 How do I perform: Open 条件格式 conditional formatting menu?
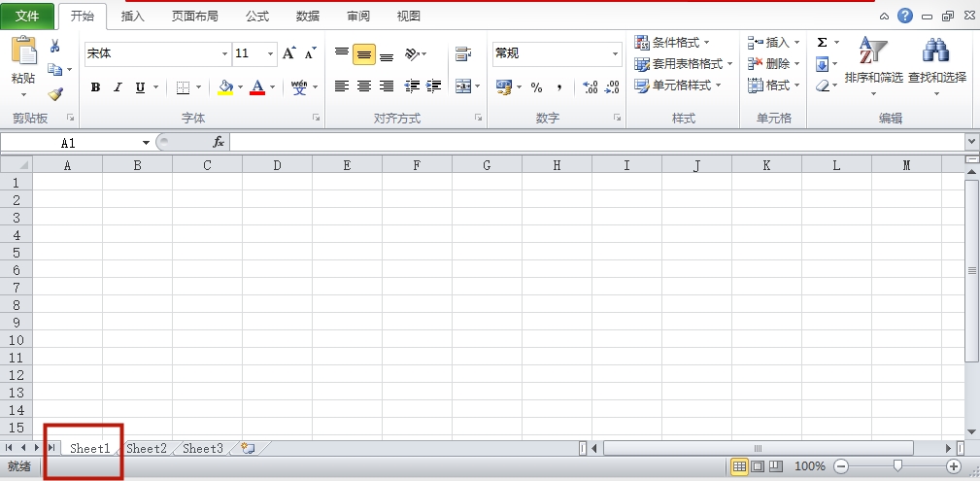672,43
